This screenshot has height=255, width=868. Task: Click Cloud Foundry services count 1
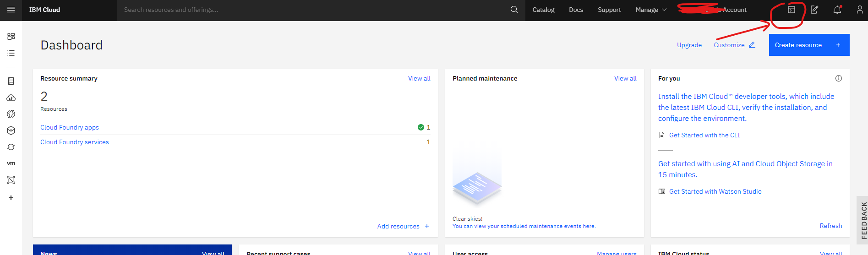pyautogui.click(x=428, y=142)
